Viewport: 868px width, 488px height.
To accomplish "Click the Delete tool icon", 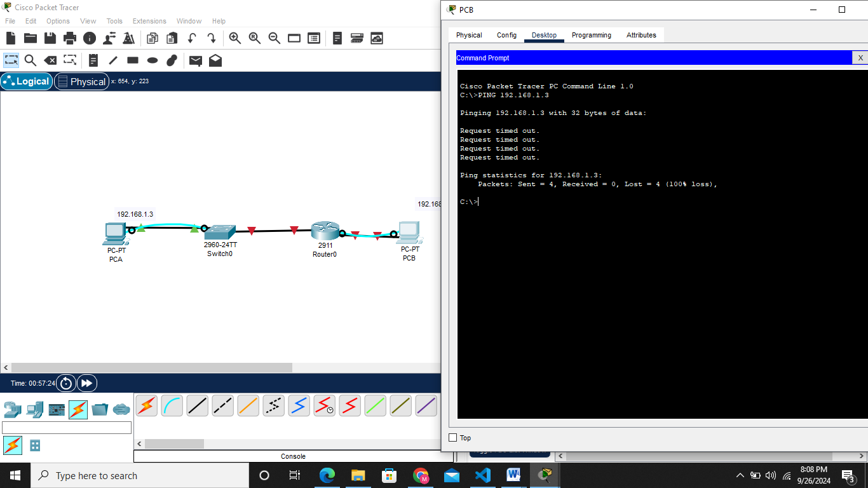I will (50, 60).
